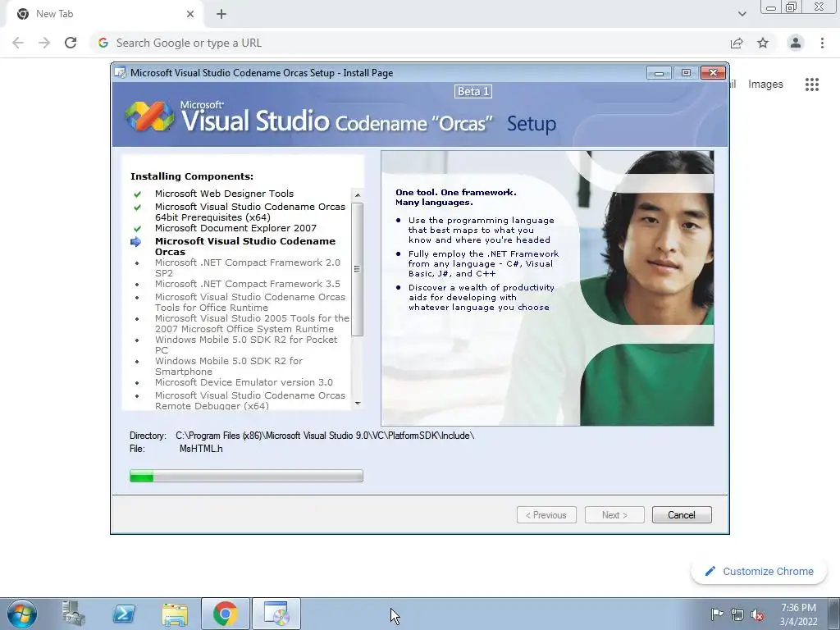
Task: Select Orcas Remote Debugger (x64) entry
Action: (x=250, y=400)
